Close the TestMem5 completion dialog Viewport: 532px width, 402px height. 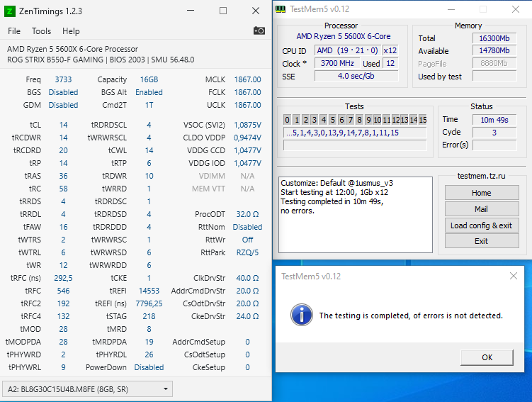[x=514, y=276]
